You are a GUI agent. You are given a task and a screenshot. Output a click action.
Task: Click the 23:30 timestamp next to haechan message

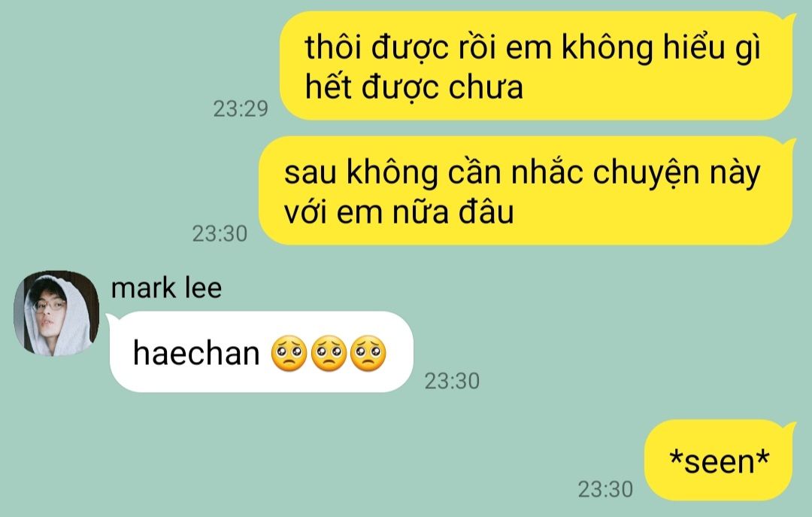(452, 381)
